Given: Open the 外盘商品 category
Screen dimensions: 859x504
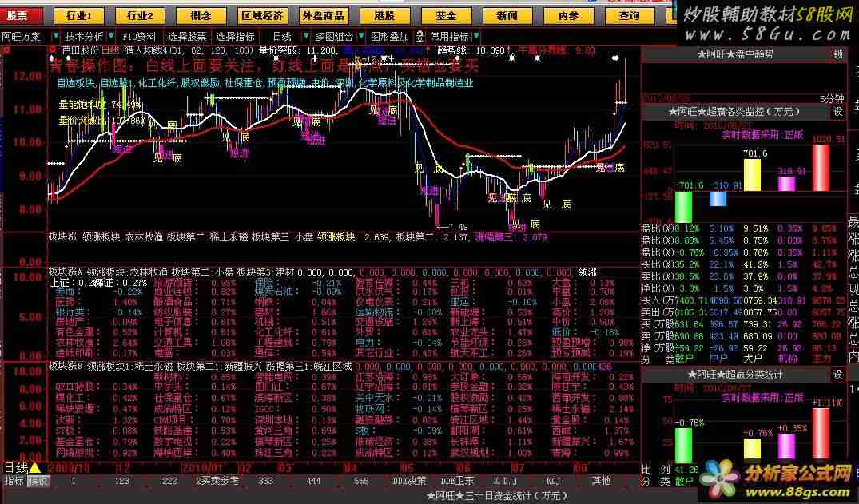Looking at the screenshot, I should click(323, 16).
